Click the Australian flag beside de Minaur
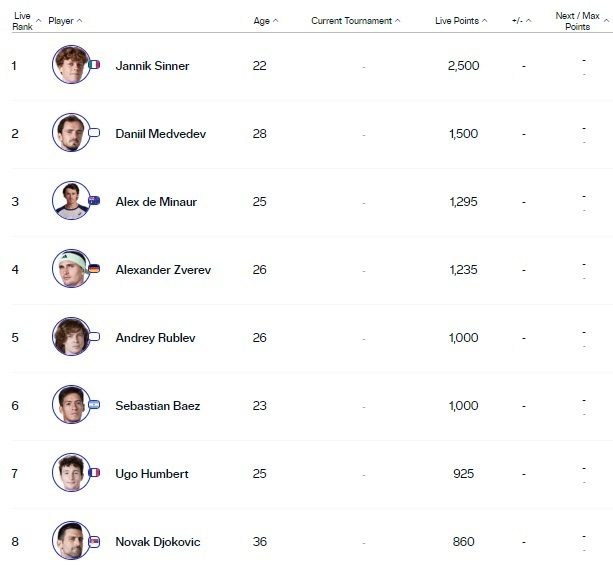 pyautogui.click(x=94, y=201)
